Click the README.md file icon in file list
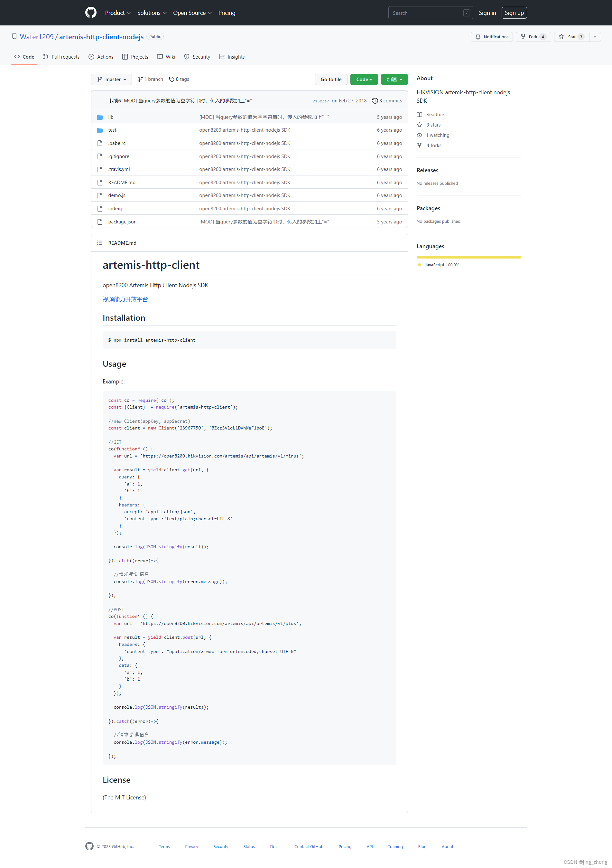Screen dimensions: 612x868 [100, 183]
